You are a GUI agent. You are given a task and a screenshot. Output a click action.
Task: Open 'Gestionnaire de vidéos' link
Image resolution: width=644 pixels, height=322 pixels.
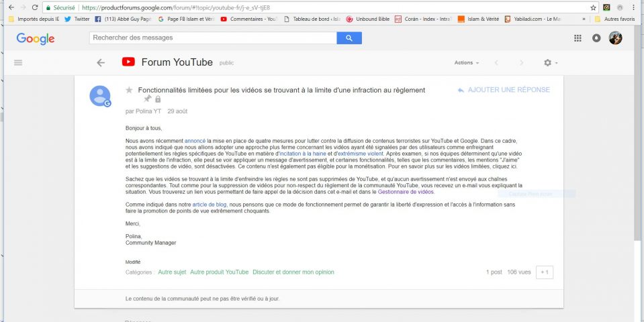coord(406,192)
